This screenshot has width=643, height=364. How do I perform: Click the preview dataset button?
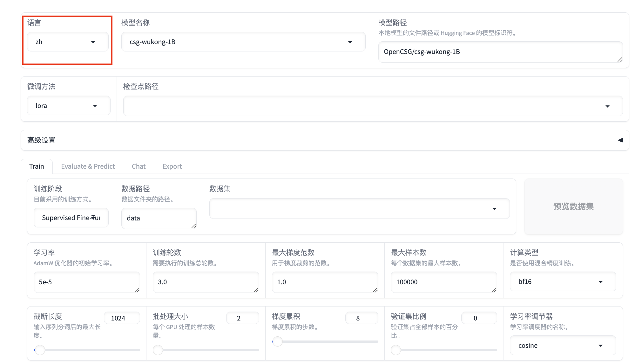click(573, 206)
